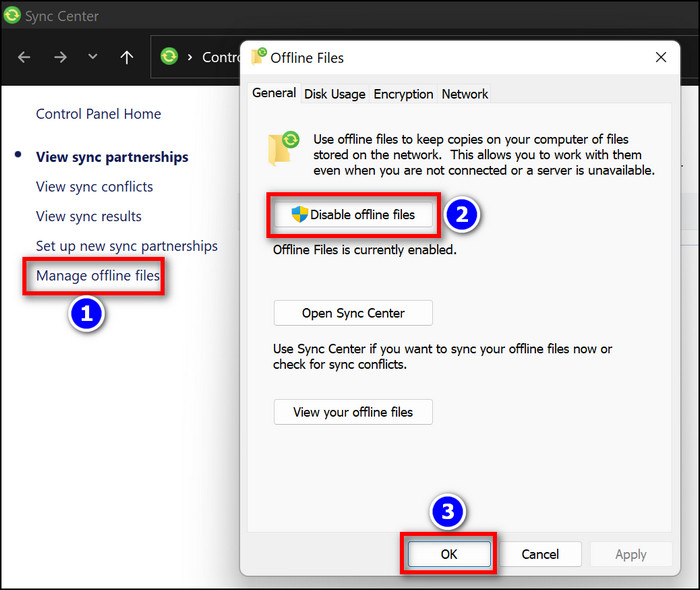Click View your offline files button
This screenshot has width=700, height=590.
353,412
